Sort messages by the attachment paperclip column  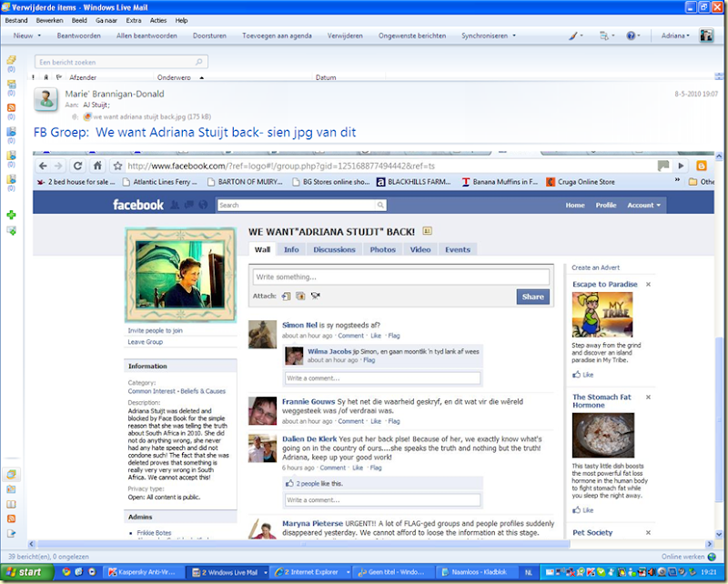(x=46, y=77)
